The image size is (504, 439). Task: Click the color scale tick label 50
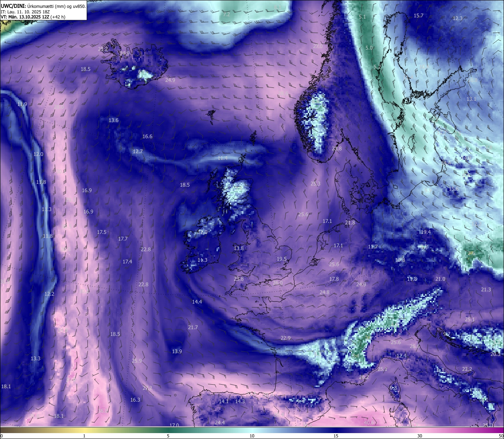click(501, 436)
